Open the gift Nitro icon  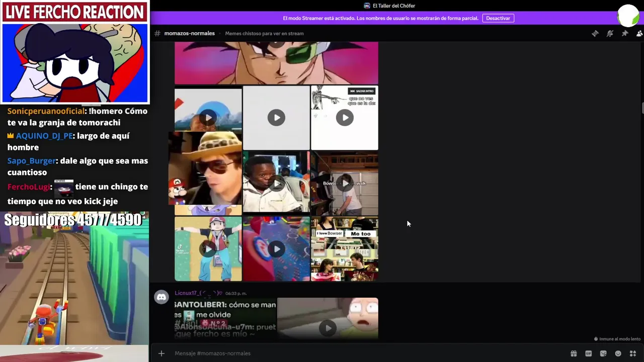[573, 353]
